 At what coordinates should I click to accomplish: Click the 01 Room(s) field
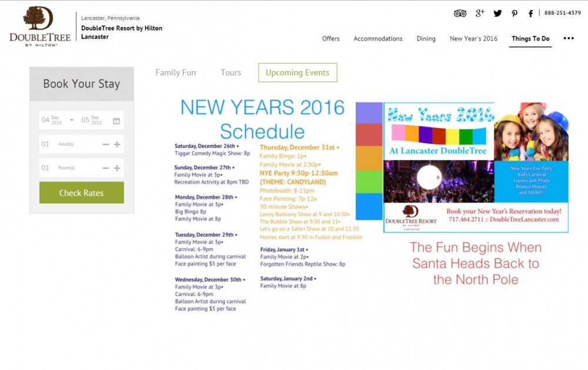coord(81,168)
